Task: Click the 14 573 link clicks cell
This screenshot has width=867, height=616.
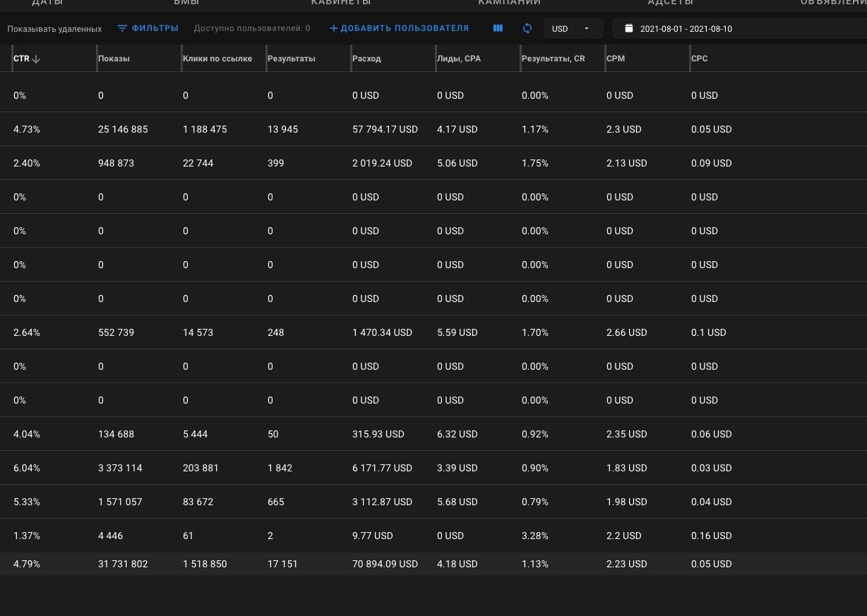Action: coord(198,332)
